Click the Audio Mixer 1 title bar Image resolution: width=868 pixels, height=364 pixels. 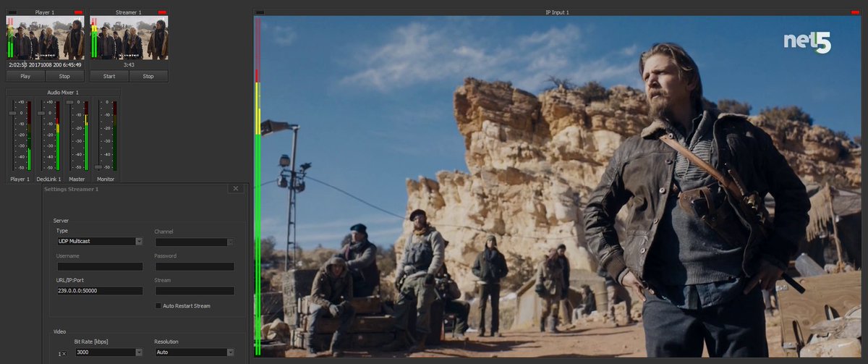coord(63,93)
